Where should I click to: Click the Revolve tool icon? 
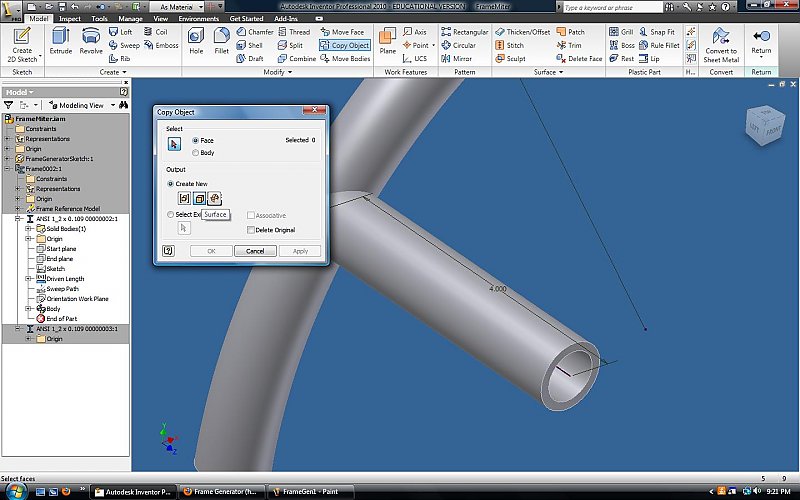(91, 41)
